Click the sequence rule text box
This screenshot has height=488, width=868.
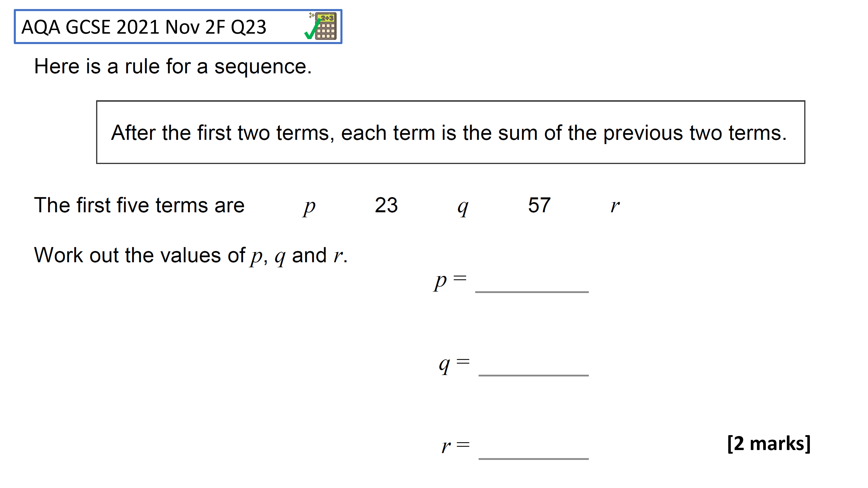tap(451, 132)
